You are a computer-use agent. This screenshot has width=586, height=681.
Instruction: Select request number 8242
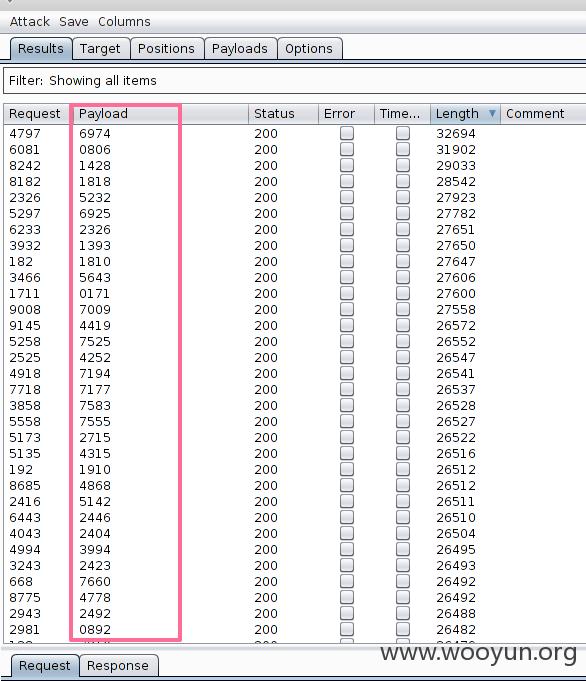(25, 165)
